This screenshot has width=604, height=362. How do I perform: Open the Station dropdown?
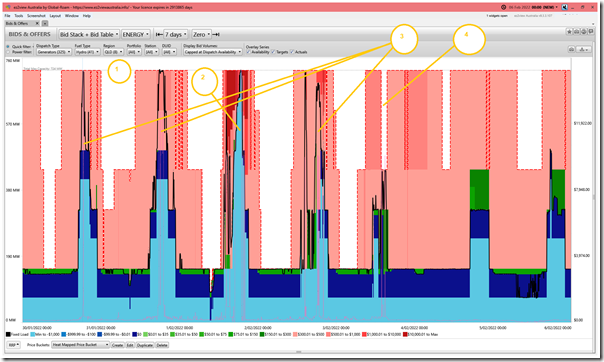pyautogui.click(x=151, y=52)
